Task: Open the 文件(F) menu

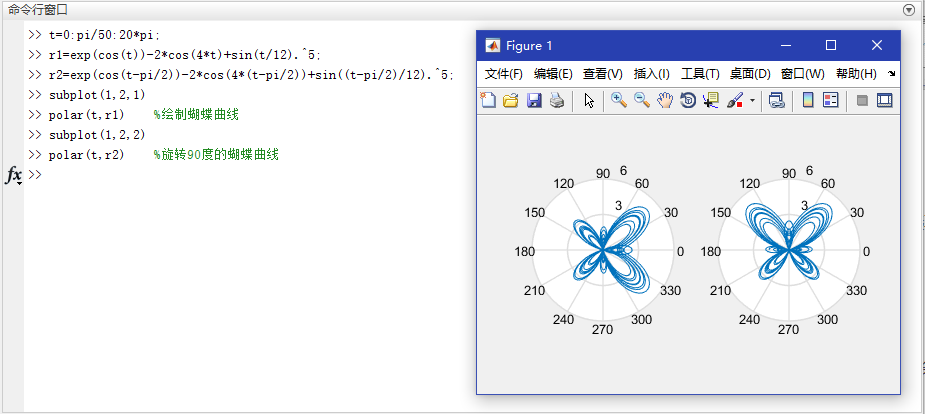Action: click(504, 74)
